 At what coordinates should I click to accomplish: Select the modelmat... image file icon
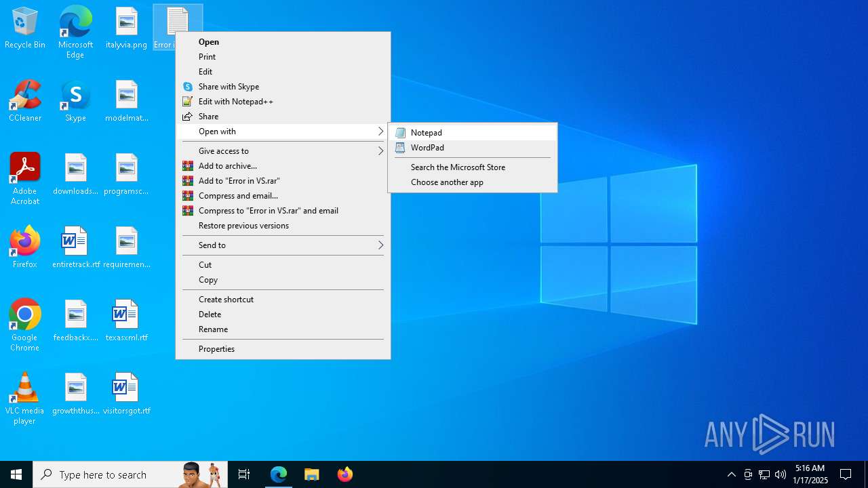(126, 102)
